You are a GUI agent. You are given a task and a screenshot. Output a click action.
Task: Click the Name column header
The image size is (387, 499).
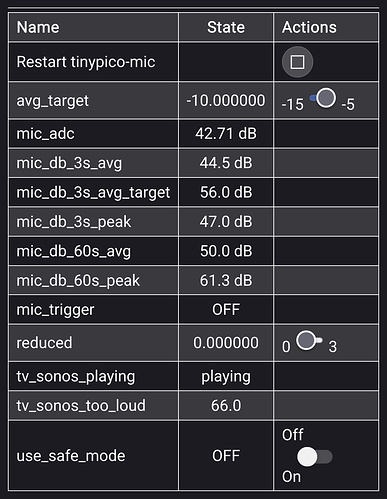[x=38, y=27]
